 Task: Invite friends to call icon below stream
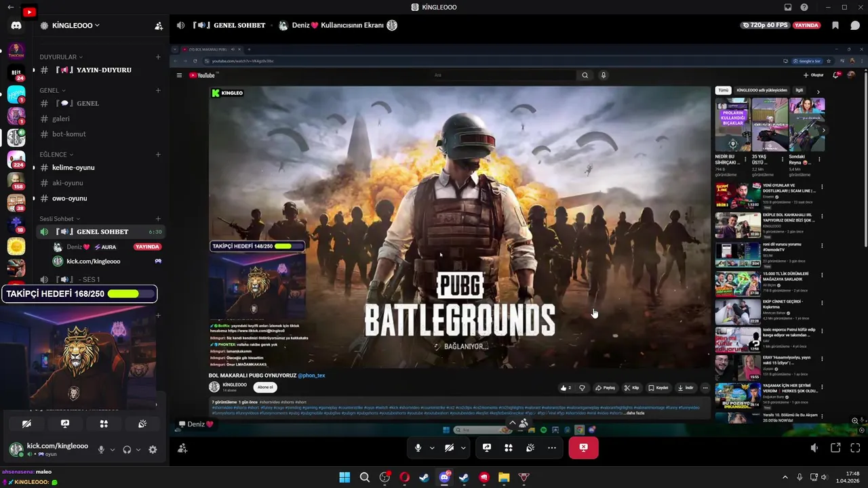pyautogui.click(x=182, y=448)
